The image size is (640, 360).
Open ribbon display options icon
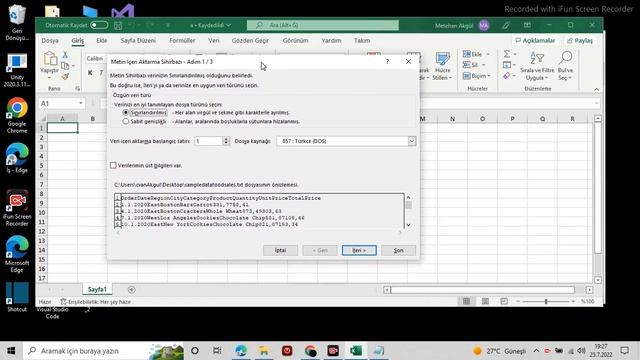pyautogui.click(x=527, y=25)
